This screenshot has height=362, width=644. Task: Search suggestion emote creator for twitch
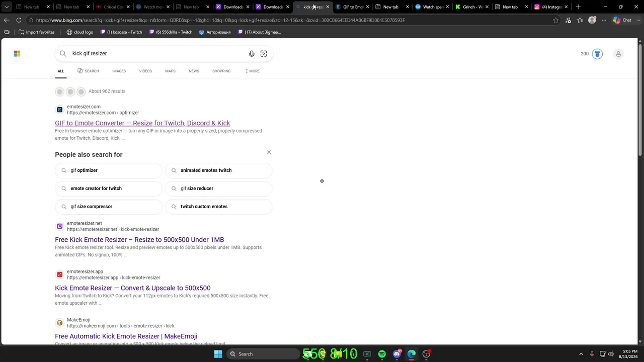click(x=108, y=189)
